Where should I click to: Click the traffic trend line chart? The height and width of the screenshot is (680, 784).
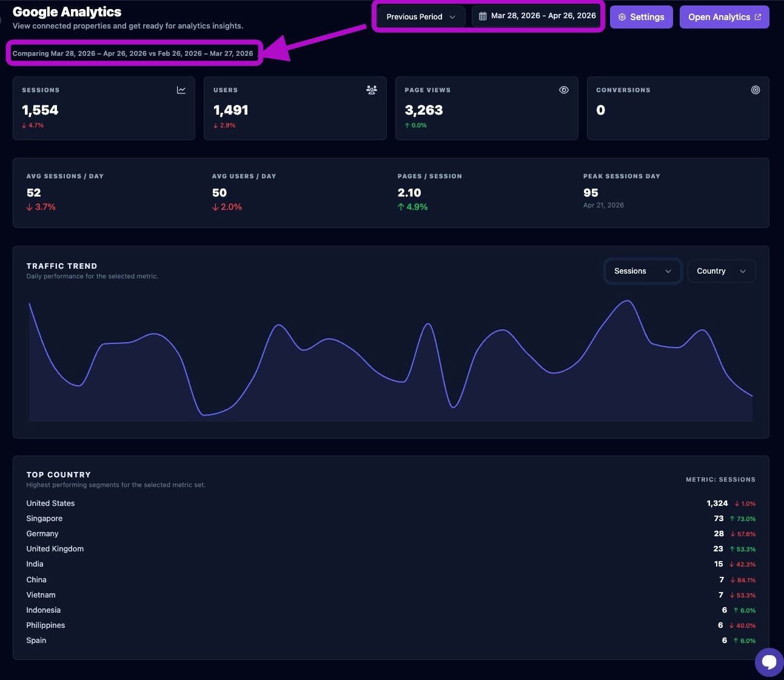(x=390, y=360)
